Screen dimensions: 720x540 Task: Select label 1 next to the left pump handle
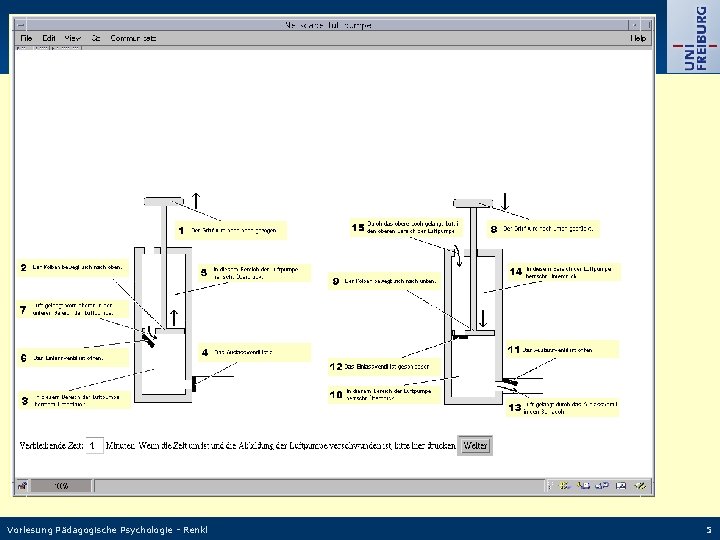pyautogui.click(x=231, y=231)
